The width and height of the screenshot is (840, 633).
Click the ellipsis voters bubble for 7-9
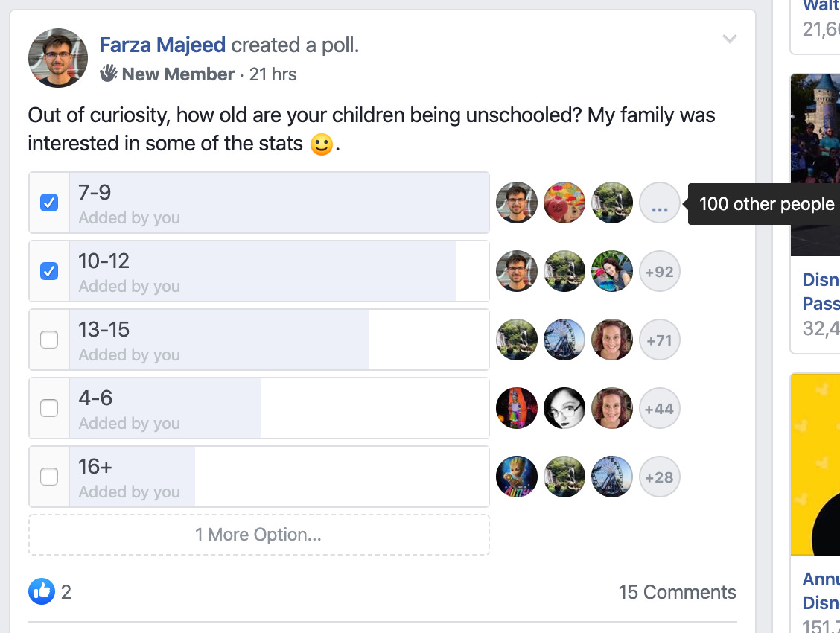coord(660,203)
